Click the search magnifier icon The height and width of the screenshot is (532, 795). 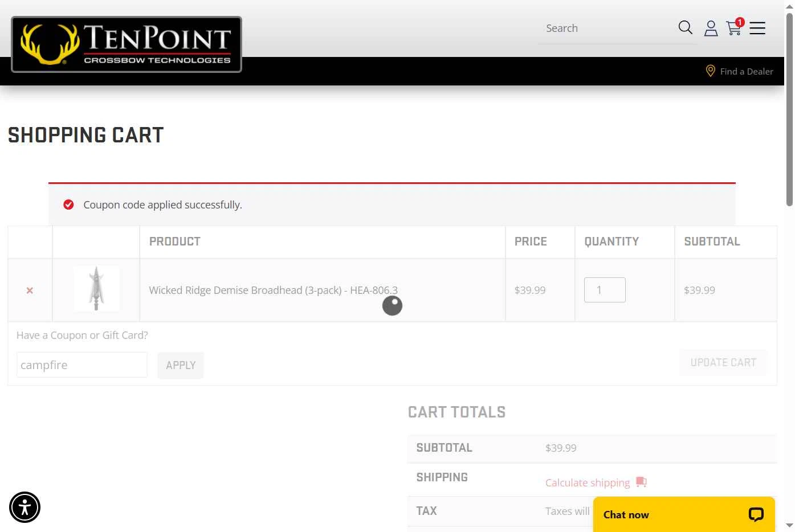pos(685,27)
